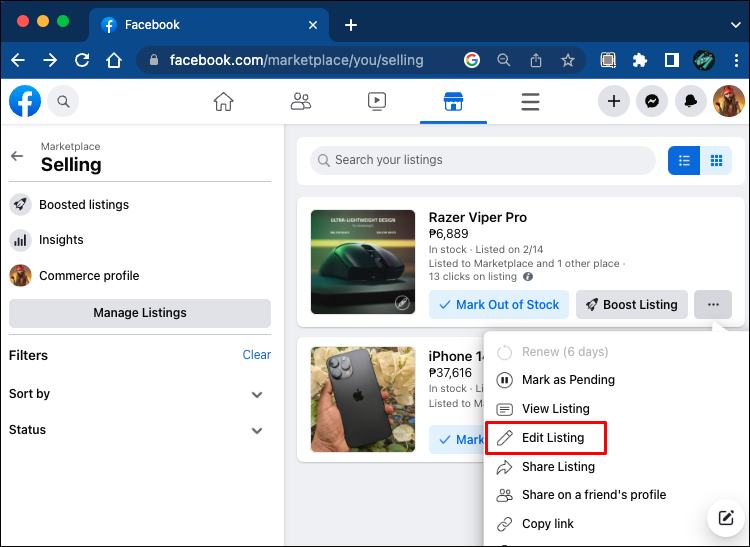
Task: Click the tab search chevron
Action: click(x=736, y=25)
